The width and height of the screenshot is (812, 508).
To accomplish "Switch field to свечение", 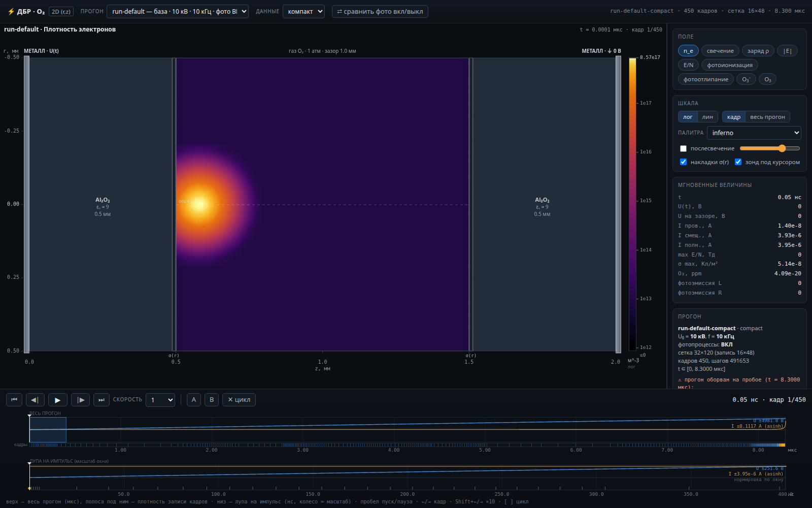I will pos(720,51).
